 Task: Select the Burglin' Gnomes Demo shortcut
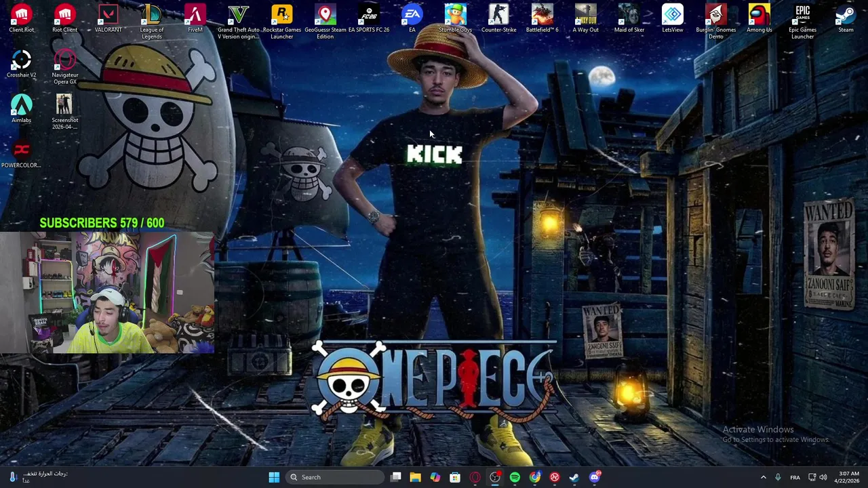point(715,22)
